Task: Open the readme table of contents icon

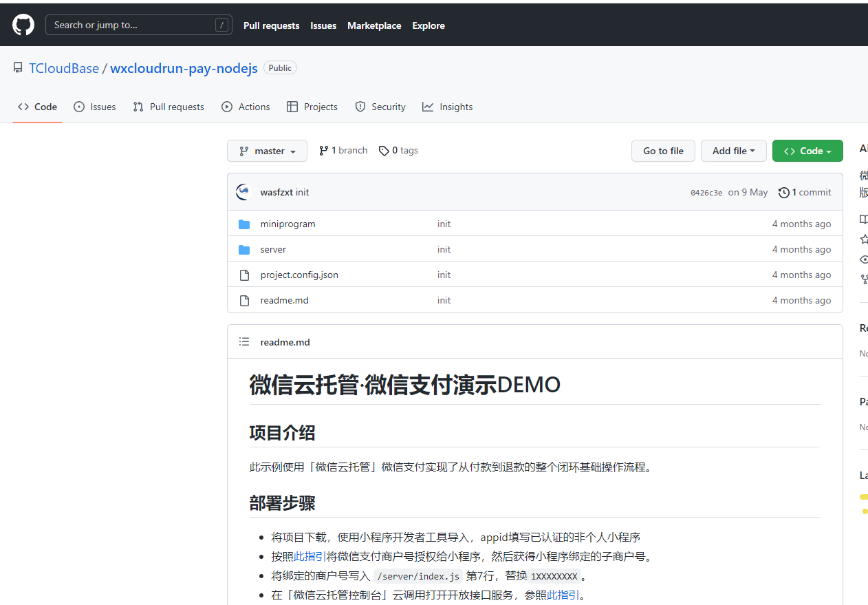Action: (x=244, y=342)
